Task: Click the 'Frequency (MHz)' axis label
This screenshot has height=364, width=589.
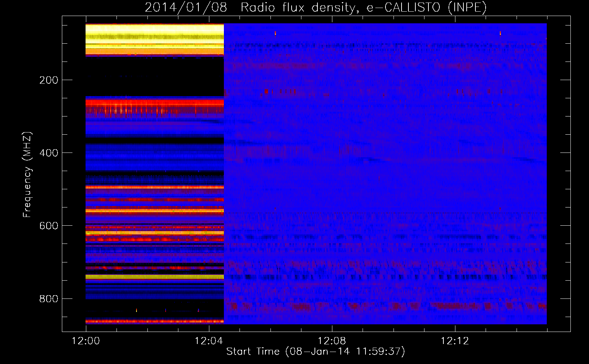Action: click(27, 175)
